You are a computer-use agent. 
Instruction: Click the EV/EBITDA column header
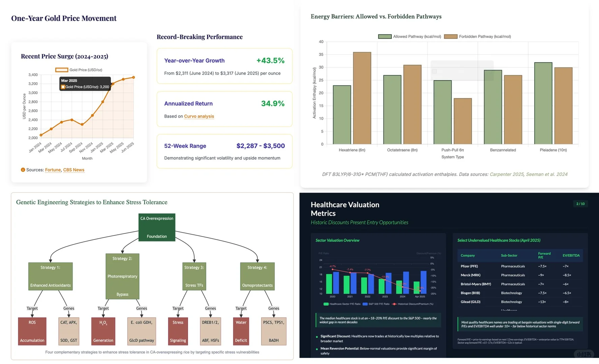click(x=571, y=255)
